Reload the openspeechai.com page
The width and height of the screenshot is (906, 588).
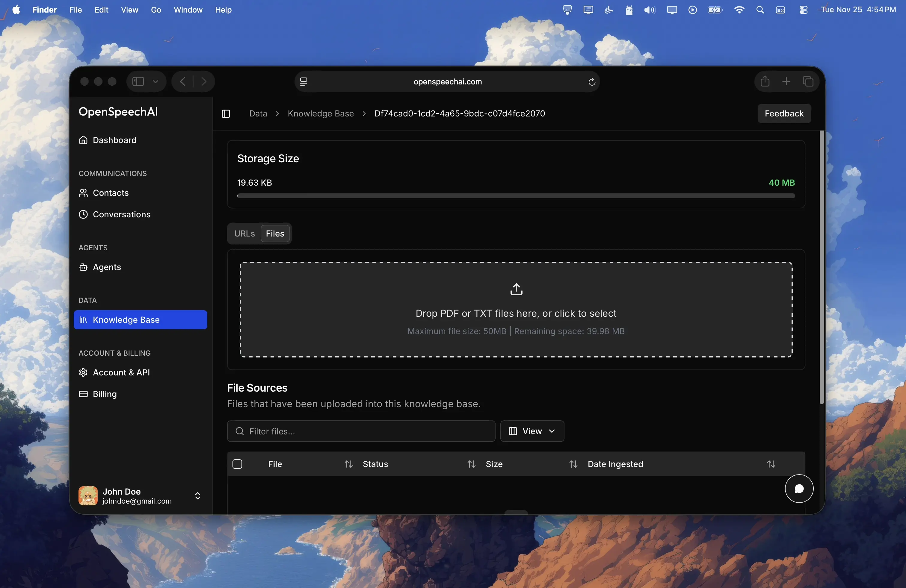point(591,82)
